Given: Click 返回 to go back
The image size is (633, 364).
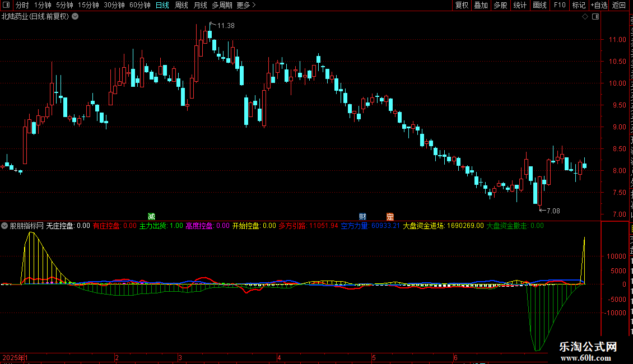Looking at the screenshot, I should click(618, 5).
